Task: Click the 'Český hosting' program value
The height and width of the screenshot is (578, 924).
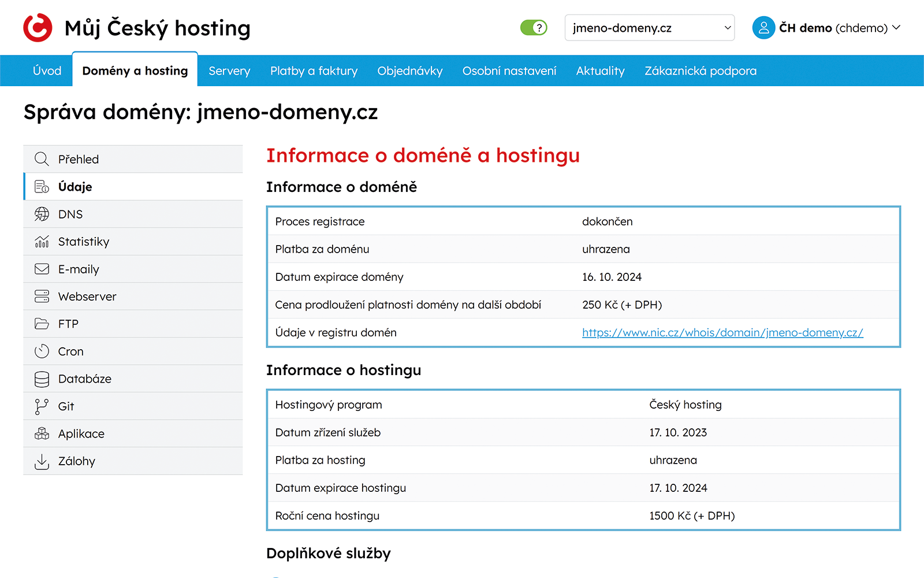Action: point(685,405)
